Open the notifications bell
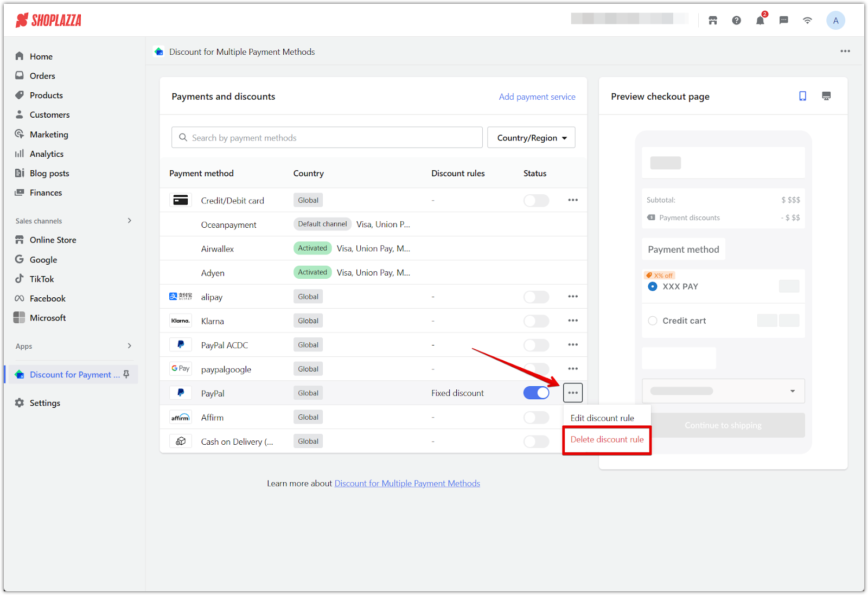Image resolution: width=868 pixels, height=595 pixels. (760, 20)
